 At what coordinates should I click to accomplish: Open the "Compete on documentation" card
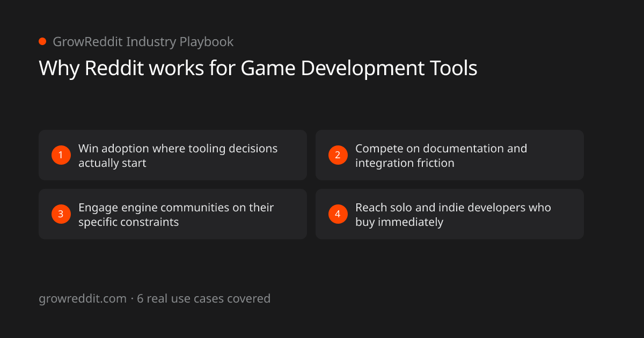[450, 155]
